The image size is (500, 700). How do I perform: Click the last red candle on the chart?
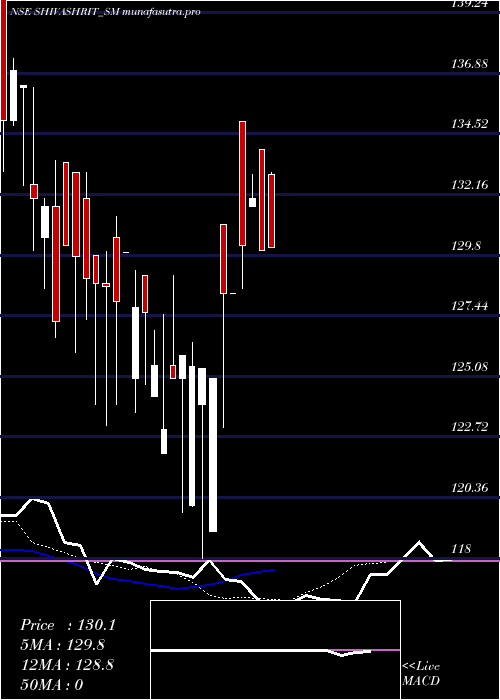click(271, 211)
